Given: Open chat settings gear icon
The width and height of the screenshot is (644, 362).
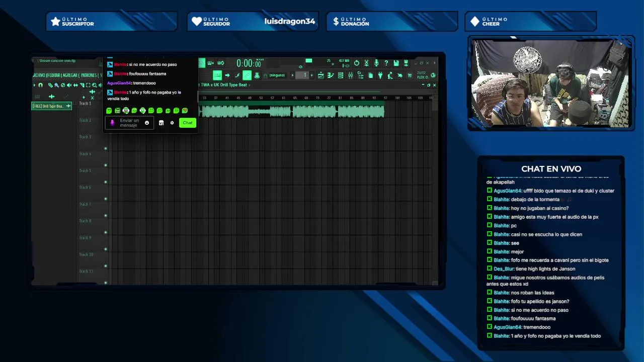Looking at the screenshot, I should (x=172, y=123).
